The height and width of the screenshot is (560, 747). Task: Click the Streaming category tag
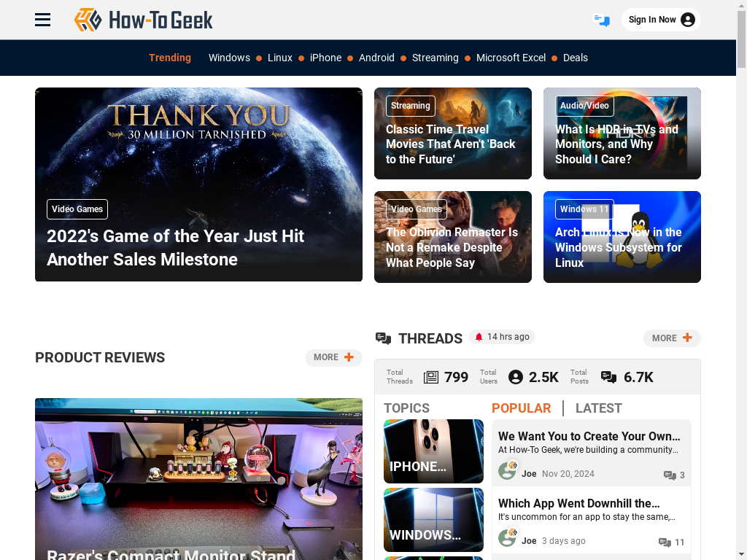[410, 106]
